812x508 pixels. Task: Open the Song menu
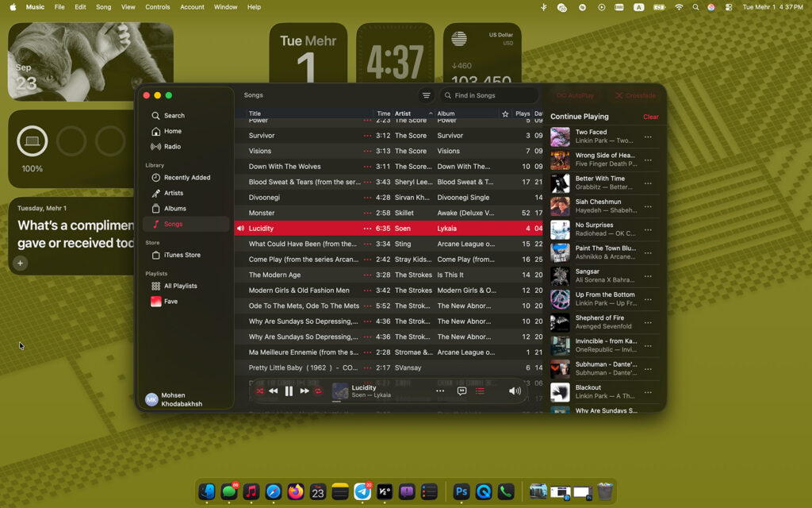pos(104,7)
